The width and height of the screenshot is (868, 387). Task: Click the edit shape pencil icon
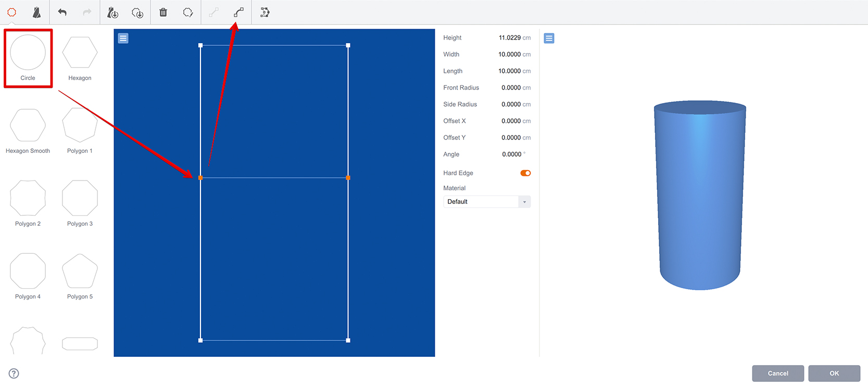(x=188, y=12)
